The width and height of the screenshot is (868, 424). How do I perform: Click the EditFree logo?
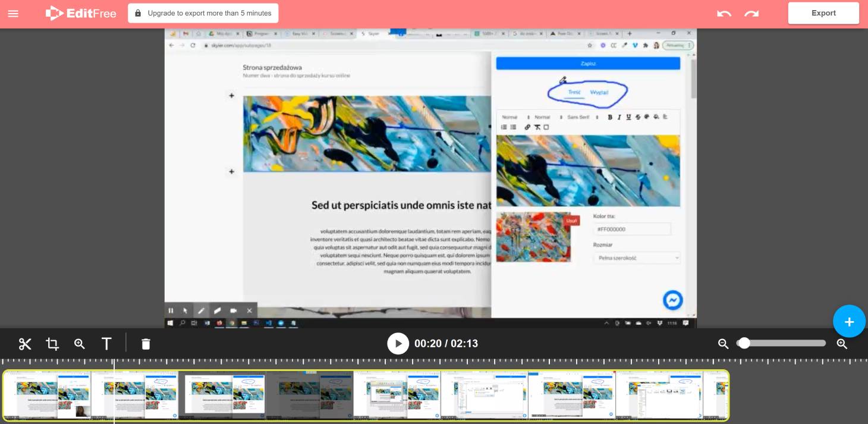(x=81, y=13)
